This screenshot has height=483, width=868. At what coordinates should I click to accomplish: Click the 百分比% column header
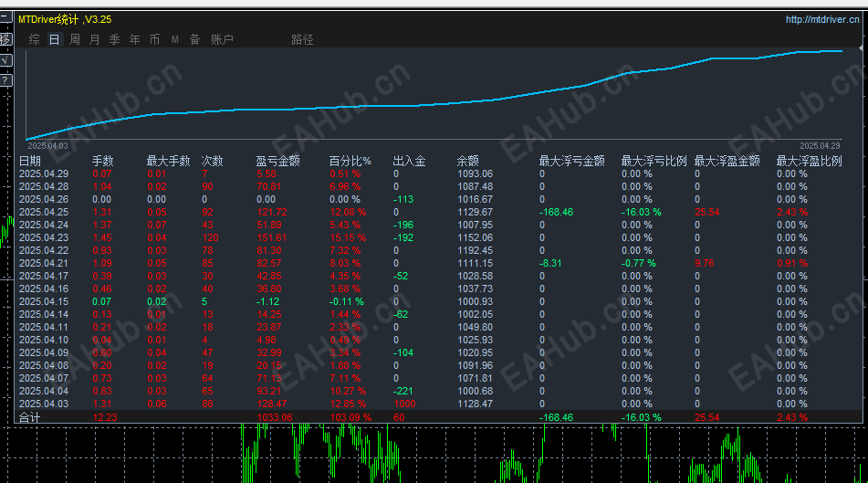350,162
